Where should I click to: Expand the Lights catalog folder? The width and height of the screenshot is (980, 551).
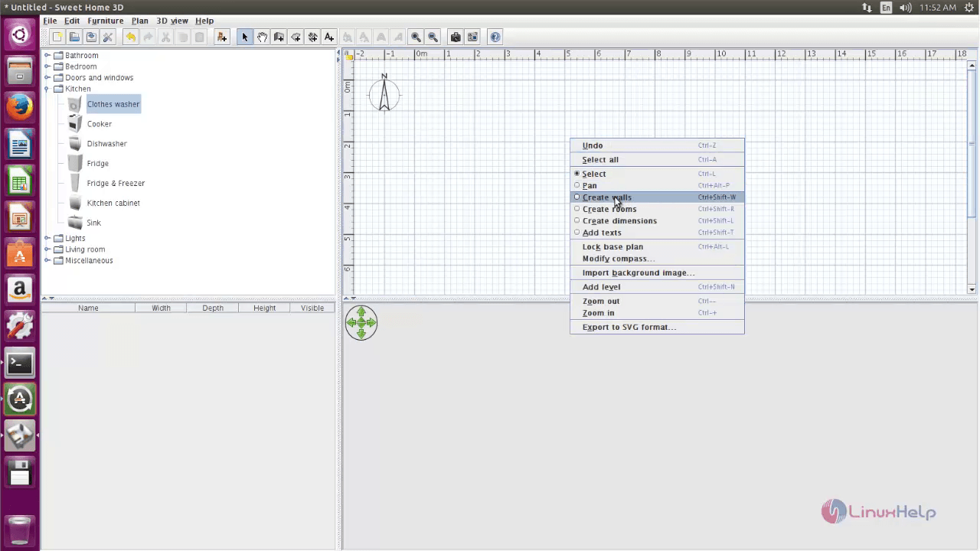[47, 238]
